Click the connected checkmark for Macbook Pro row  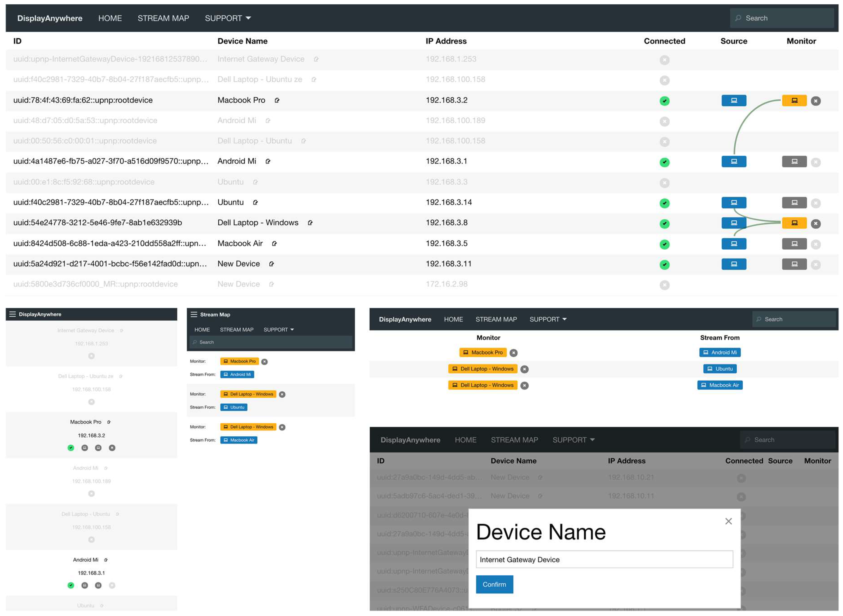coord(664,101)
